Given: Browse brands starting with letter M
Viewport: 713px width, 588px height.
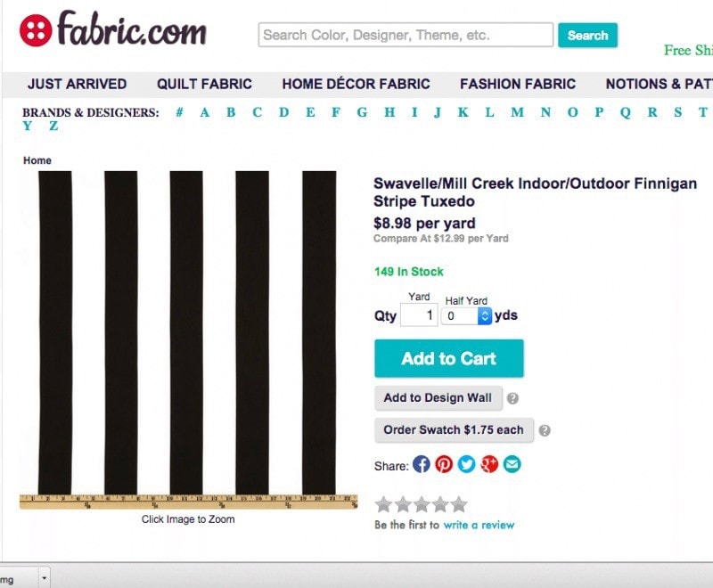Looking at the screenshot, I should coord(518,112).
